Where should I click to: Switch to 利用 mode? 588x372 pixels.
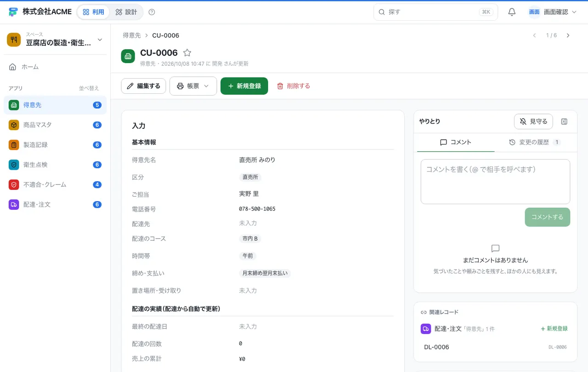click(x=93, y=12)
